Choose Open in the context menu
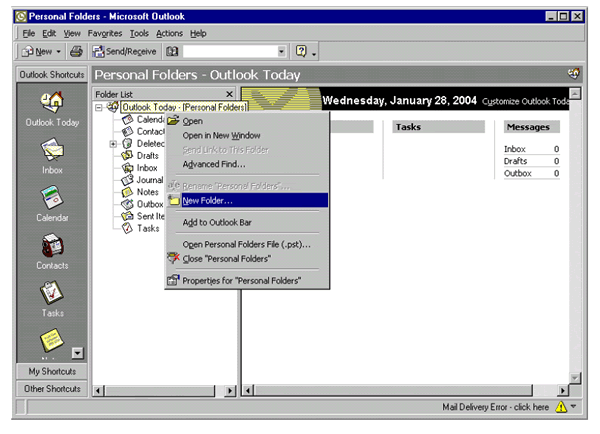This screenshot has height=434, width=600. 247,121
